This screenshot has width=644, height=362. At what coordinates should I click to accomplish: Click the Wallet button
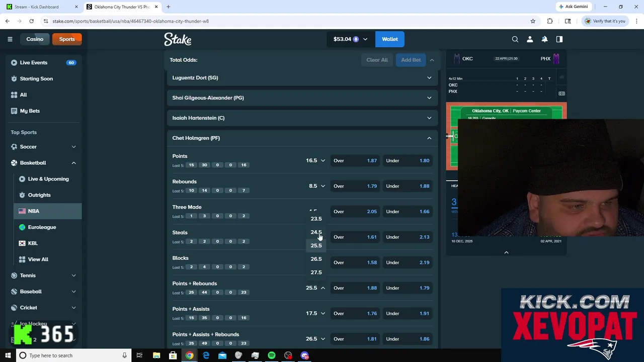tap(389, 39)
